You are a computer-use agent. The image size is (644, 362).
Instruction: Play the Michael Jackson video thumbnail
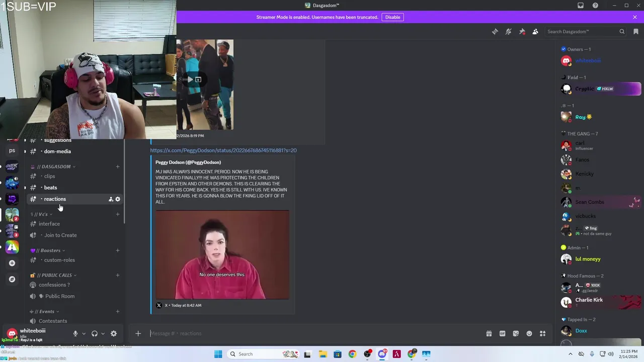222,255
